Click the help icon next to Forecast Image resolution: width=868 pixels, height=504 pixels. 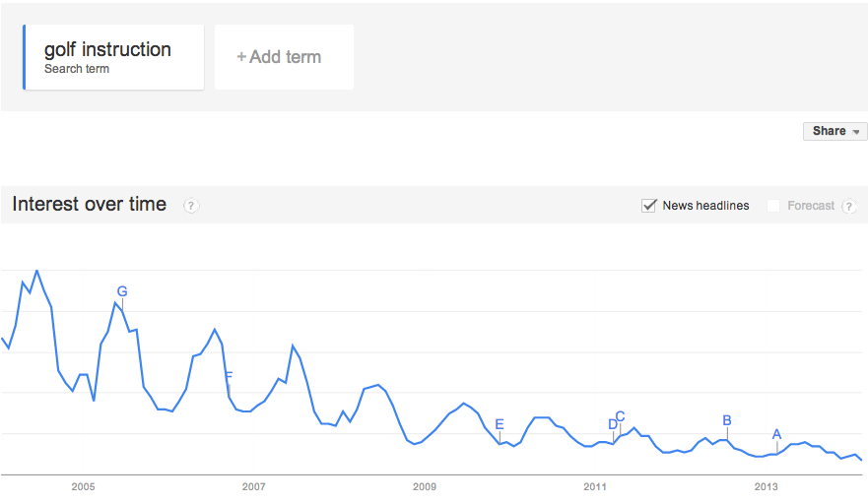click(848, 206)
